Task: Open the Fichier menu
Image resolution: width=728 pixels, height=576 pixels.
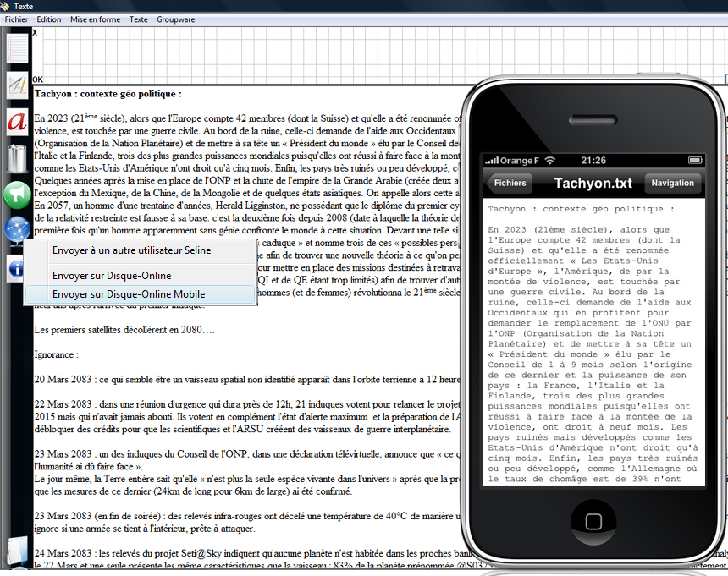Action: click(17, 19)
